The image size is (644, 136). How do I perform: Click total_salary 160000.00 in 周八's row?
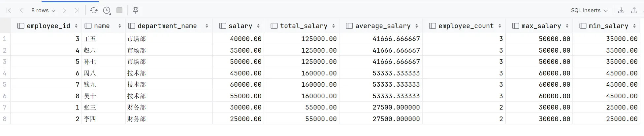point(302,73)
